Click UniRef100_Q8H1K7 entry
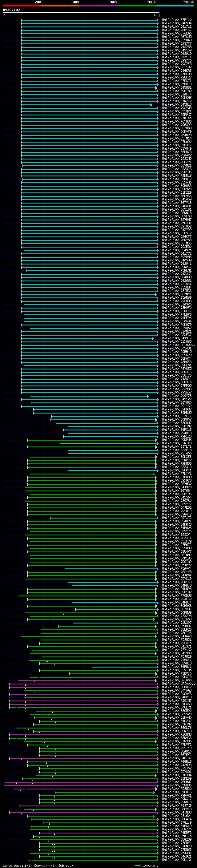The width and height of the screenshot is (197, 868). [x=176, y=30]
